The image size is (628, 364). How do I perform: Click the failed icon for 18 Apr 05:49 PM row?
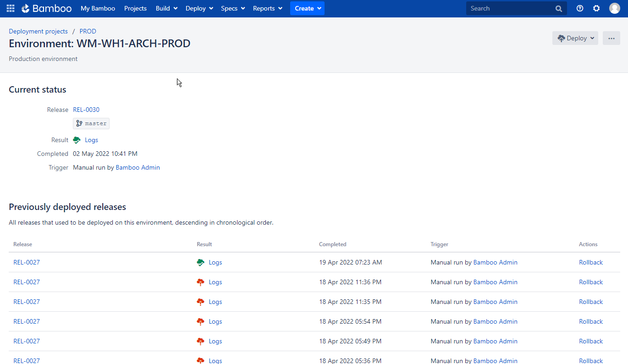point(200,342)
